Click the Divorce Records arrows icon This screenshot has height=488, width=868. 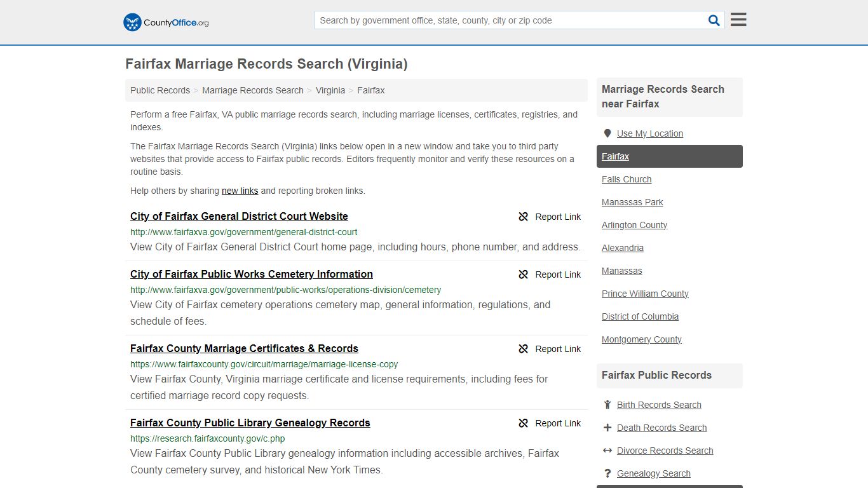point(607,451)
